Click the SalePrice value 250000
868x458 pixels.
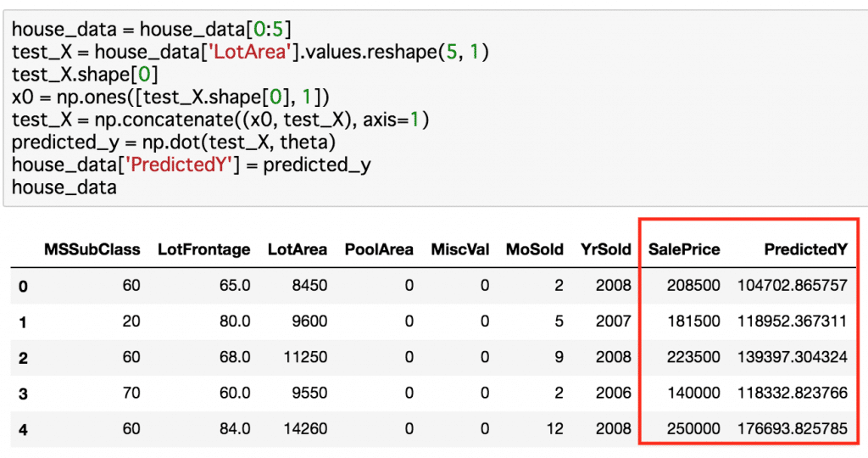click(x=693, y=428)
